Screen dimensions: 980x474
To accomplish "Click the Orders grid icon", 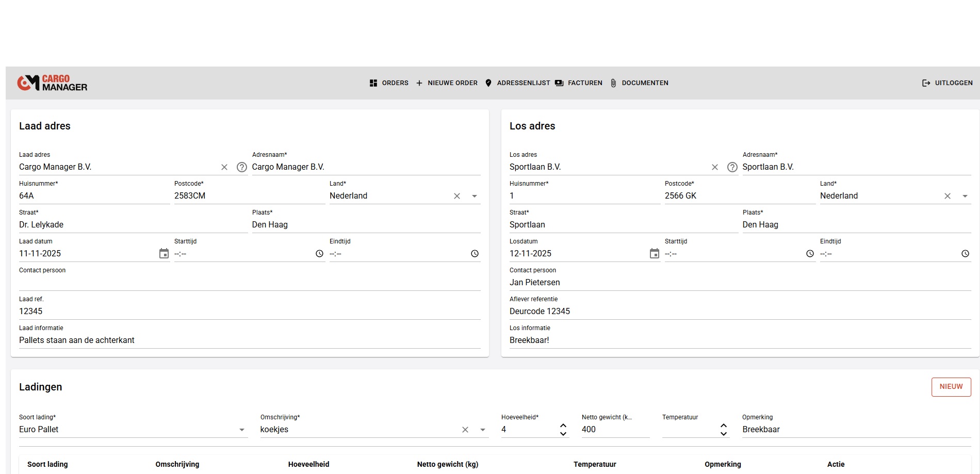I will [x=373, y=83].
